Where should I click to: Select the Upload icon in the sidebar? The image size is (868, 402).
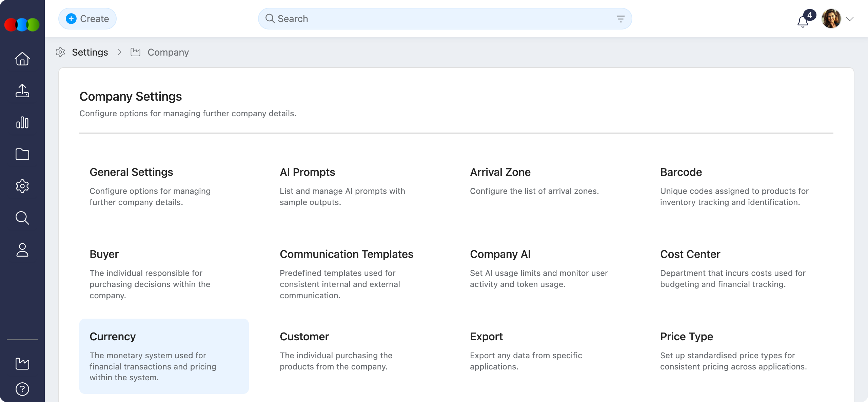tap(22, 90)
